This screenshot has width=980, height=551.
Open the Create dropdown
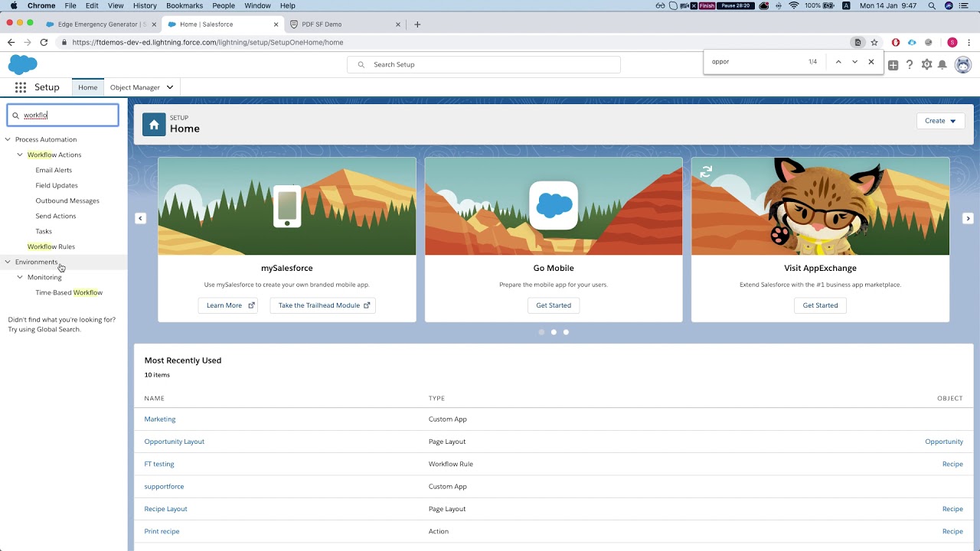pos(940,121)
